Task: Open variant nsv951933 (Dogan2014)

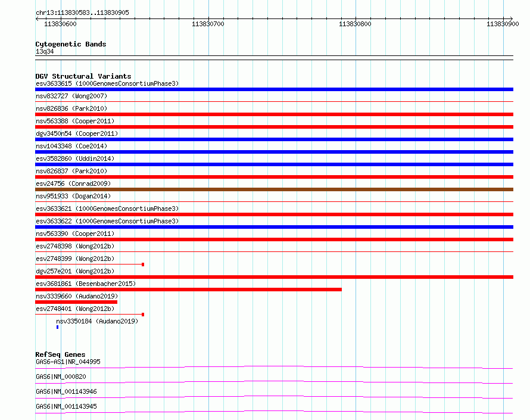Action: coord(73,196)
